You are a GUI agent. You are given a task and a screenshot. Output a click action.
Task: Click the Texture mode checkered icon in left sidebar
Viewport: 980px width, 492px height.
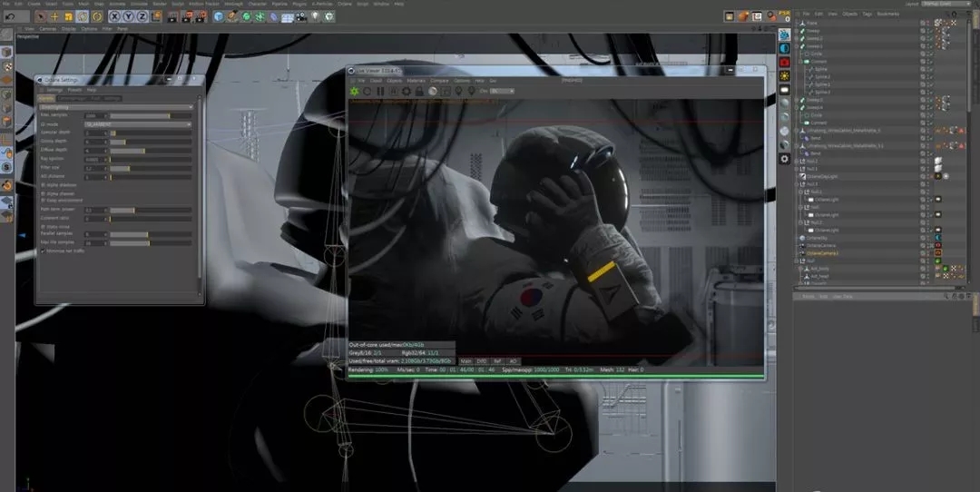tap(6, 66)
